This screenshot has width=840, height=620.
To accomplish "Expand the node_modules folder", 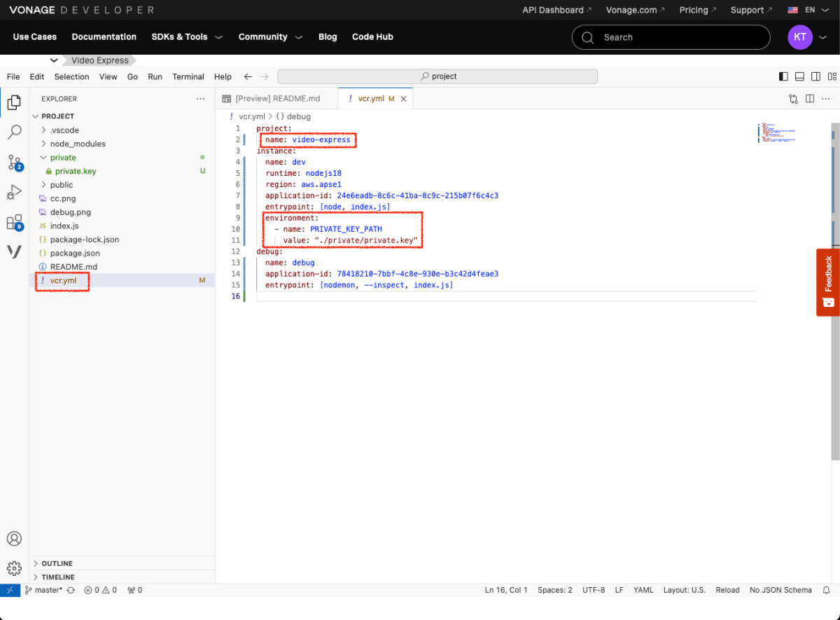I will coord(44,144).
